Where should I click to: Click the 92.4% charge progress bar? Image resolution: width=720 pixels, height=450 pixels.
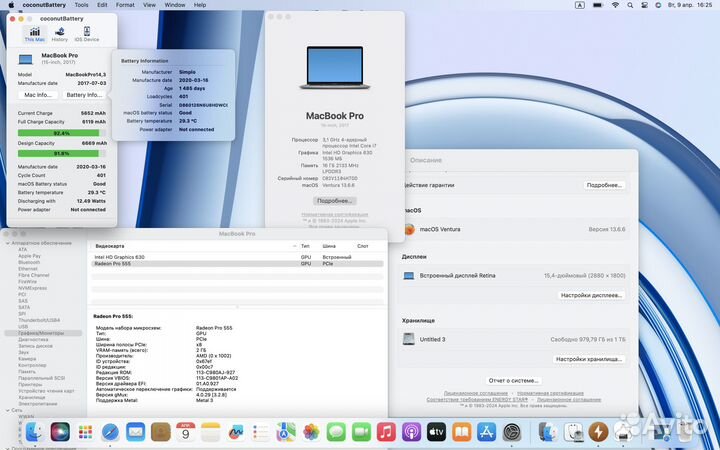coord(62,133)
